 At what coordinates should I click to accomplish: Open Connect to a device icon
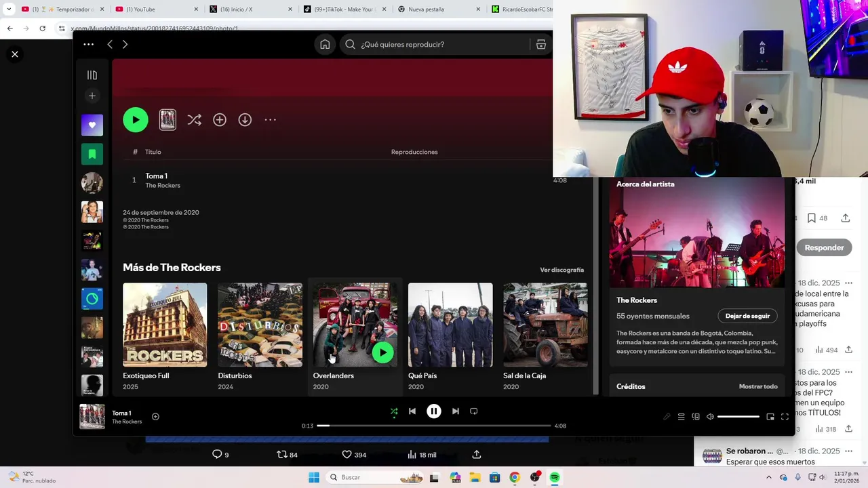[x=696, y=417]
